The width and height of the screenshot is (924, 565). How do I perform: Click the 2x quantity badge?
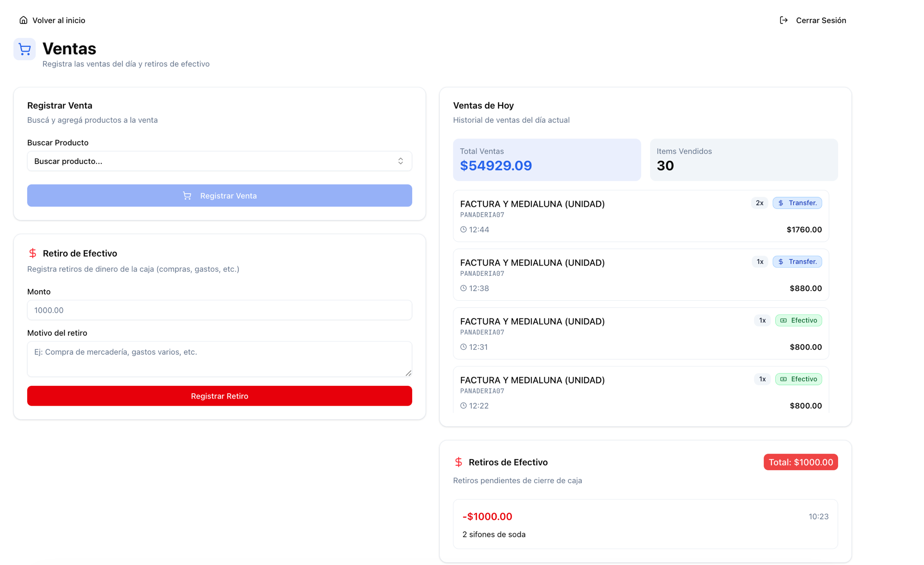(x=760, y=203)
